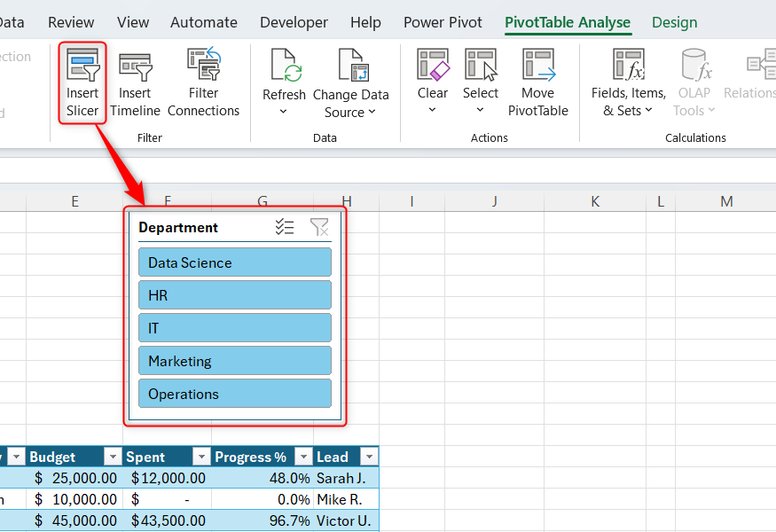Click the 0.0% progress cell
This screenshot has width=776, height=532.
[x=263, y=499]
